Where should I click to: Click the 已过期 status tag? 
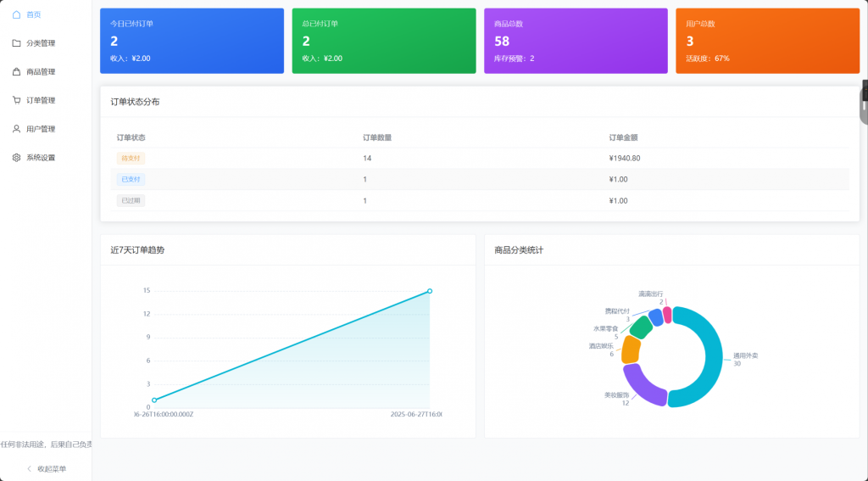point(131,200)
